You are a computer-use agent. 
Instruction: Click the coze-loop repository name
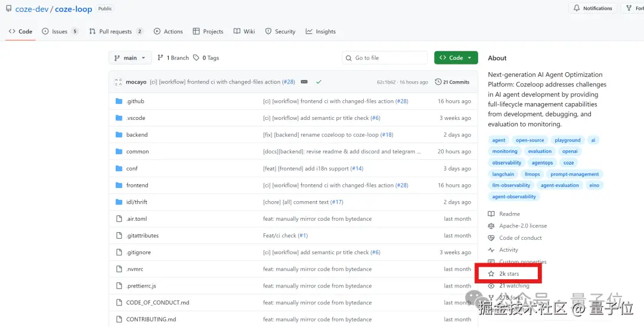pyautogui.click(x=73, y=9)
